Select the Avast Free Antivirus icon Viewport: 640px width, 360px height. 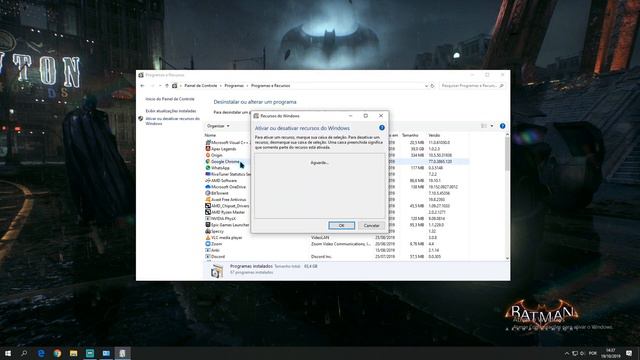(208, 200)
